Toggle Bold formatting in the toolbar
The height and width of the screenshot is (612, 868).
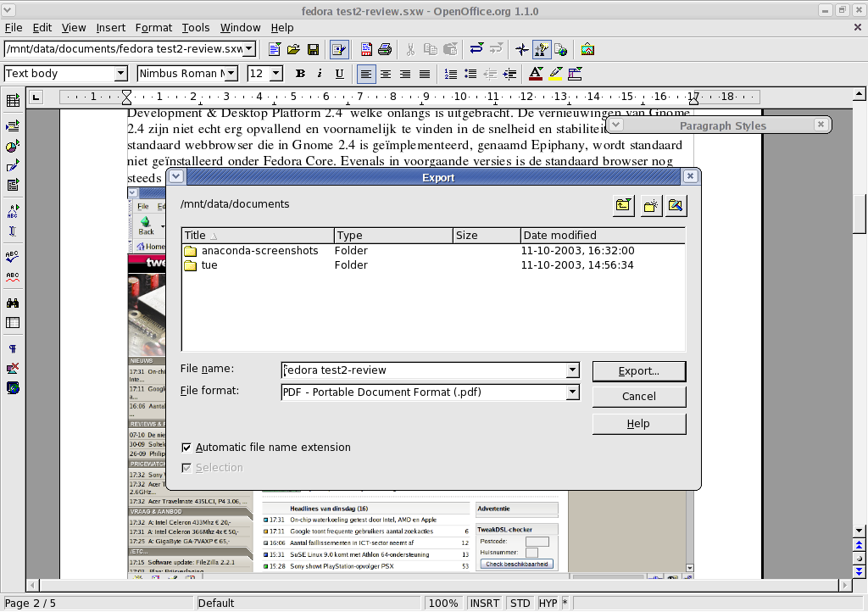300,74
